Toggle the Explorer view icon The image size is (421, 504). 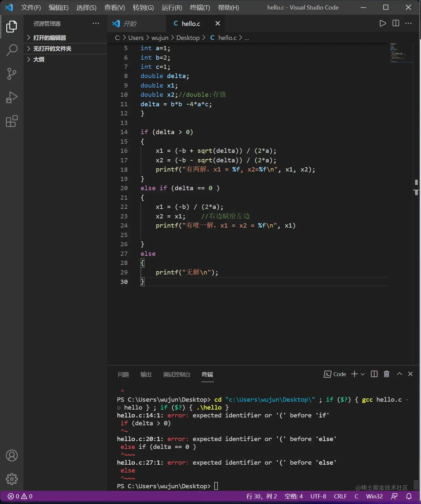tap(12, 27)
